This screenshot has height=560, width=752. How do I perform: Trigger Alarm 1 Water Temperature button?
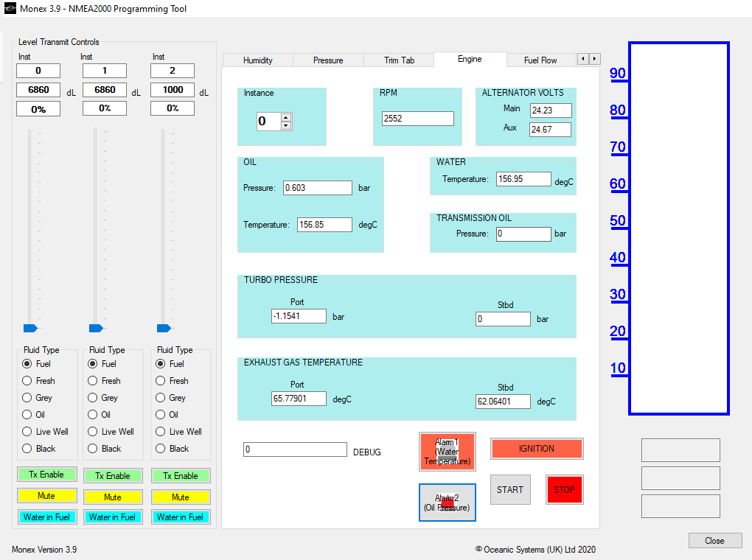[x=448, y=452]
